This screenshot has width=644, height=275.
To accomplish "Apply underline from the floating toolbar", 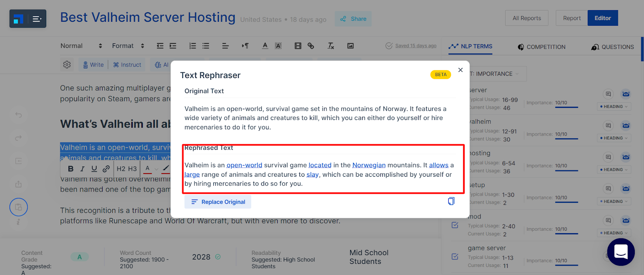I will [x=94, y=169].
